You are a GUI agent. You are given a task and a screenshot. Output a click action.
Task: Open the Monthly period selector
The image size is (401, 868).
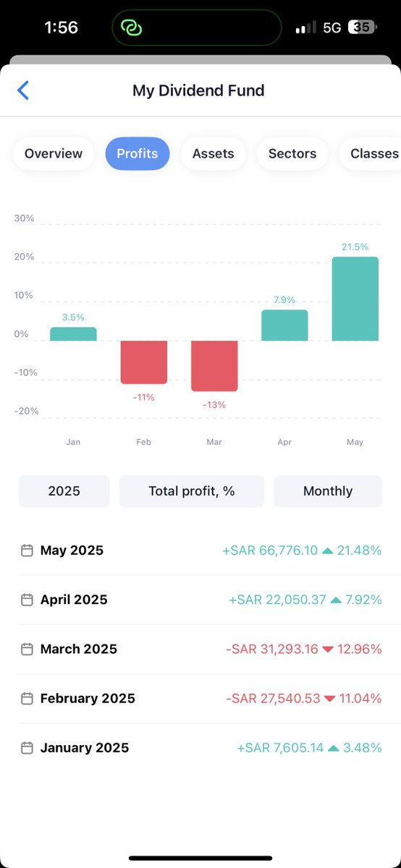click(328, 491)
